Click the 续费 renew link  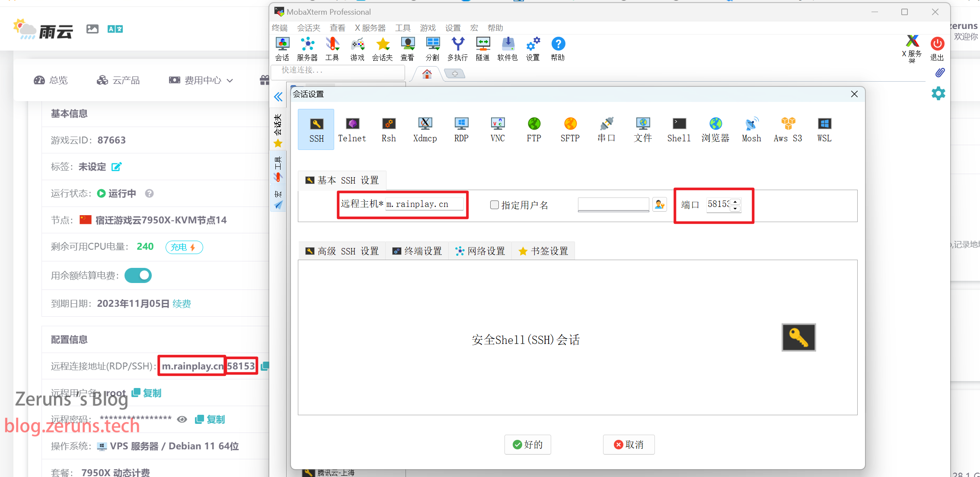coord(182,304)
